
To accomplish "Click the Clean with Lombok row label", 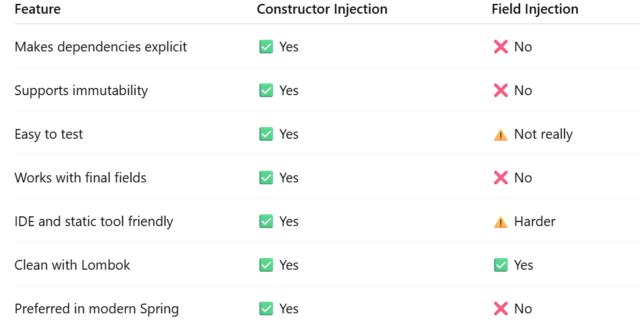I will pyautogui.click(x=72, y=265).
